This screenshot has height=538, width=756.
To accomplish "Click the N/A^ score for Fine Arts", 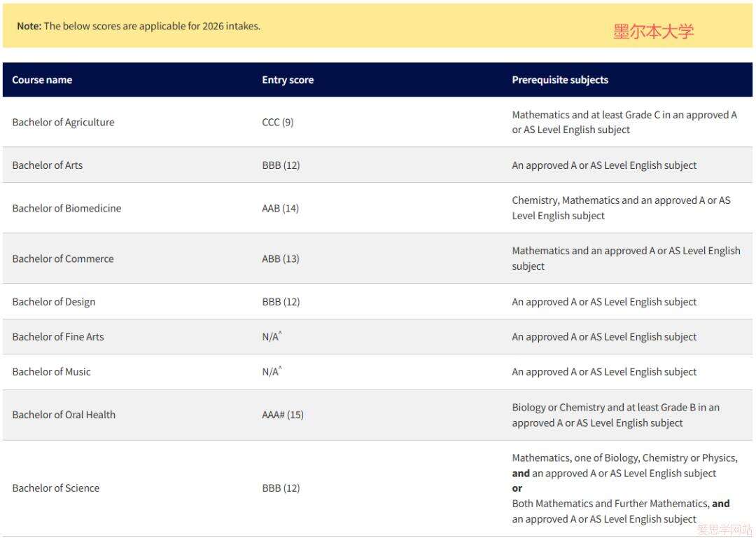I will tap(272, 337).
